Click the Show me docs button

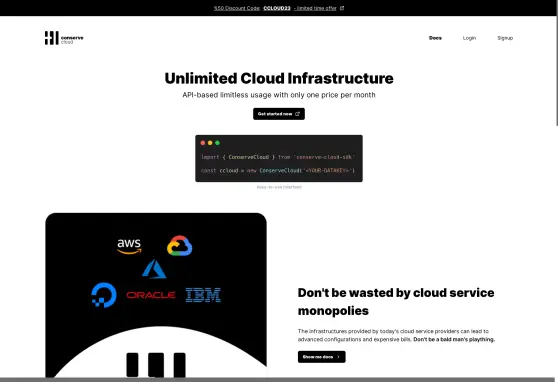tap(321, 357)
